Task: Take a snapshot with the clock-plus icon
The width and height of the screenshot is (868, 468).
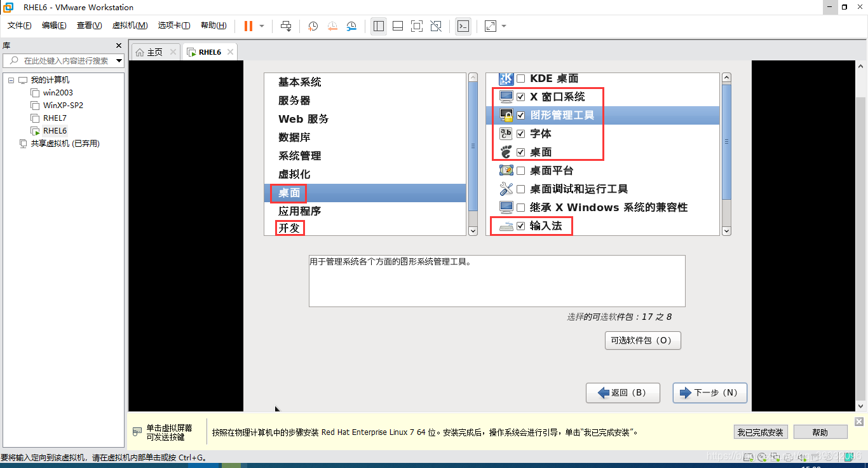Action: (313, 26)
